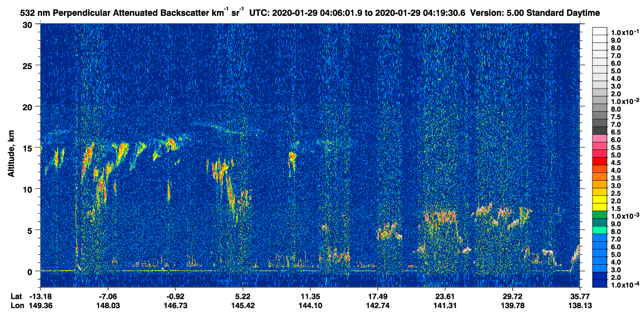Click the colorbar label 1.0x10⁻³
The width and height of the screenshot is (644, 330).
click(625, 217)
